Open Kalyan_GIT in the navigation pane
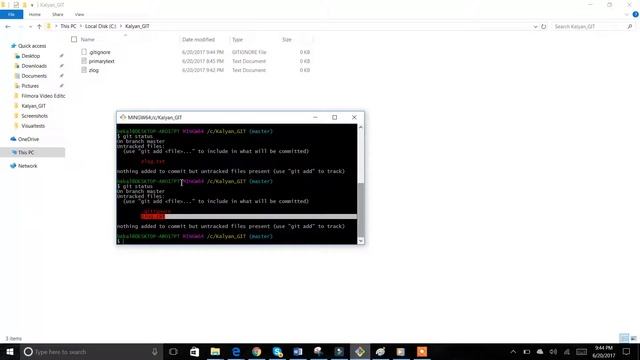Viewport: 640px width, 360px height. tap(33, 106)
